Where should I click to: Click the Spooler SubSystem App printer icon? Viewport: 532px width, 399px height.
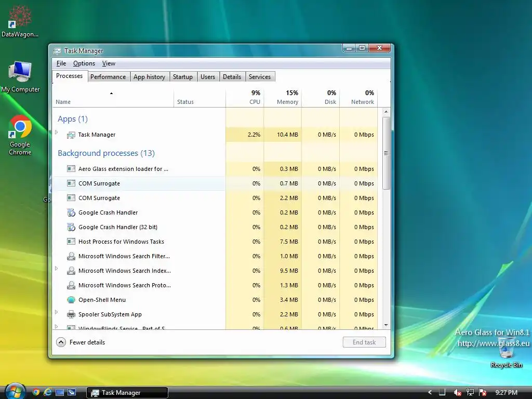click(x=71, y=314)
